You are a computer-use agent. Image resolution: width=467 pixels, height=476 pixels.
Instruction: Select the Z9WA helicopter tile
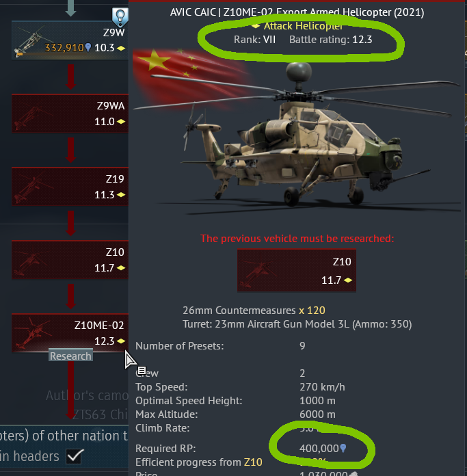70,114
